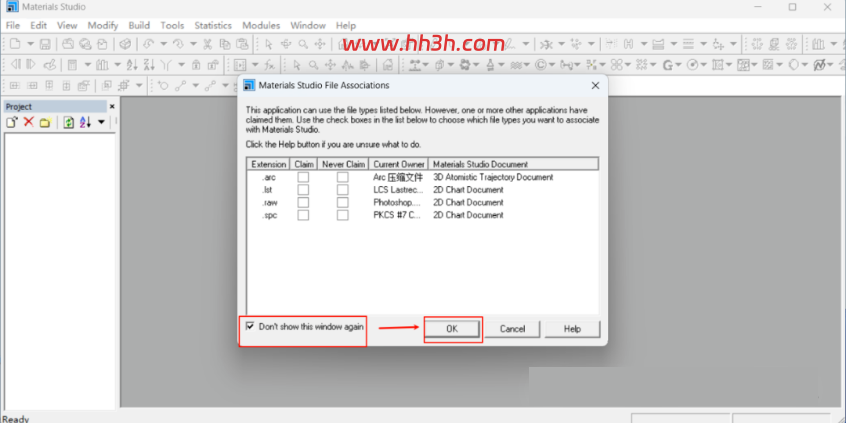This screenshot has width=846, height=423.
Task: Open the Window menu
Action: click(x=308, y=25)
